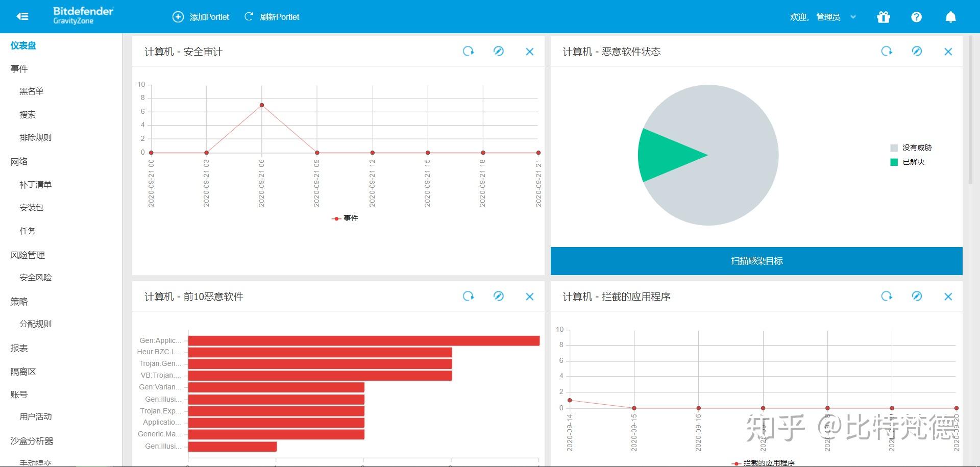This screenshot has width=980, height=467.
Task: Open the 仪表盘 menu item
Action: (x=23, y=45)
